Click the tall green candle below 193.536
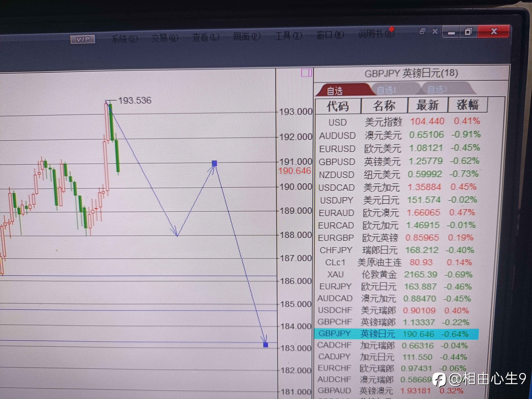Screen dimensions: 532x399 (x=111, y=122)
